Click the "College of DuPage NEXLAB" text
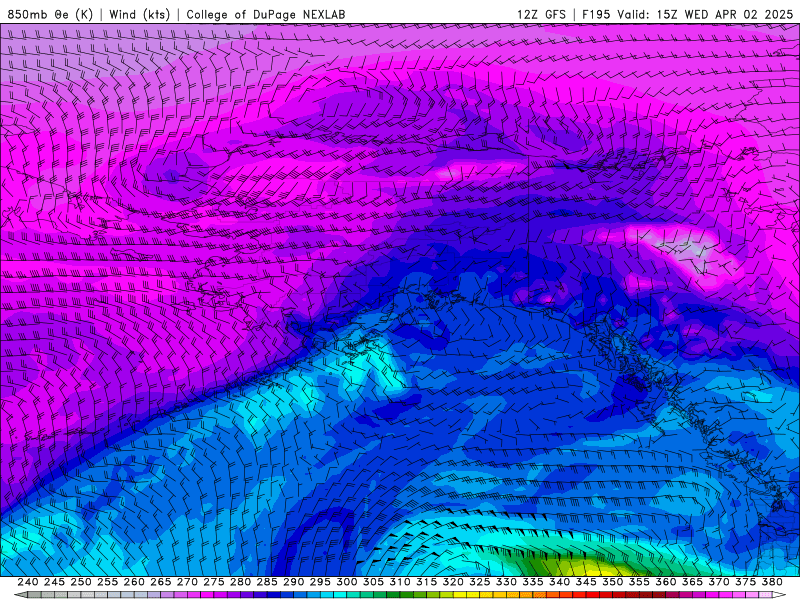The image size is (800, 600). 266,14
